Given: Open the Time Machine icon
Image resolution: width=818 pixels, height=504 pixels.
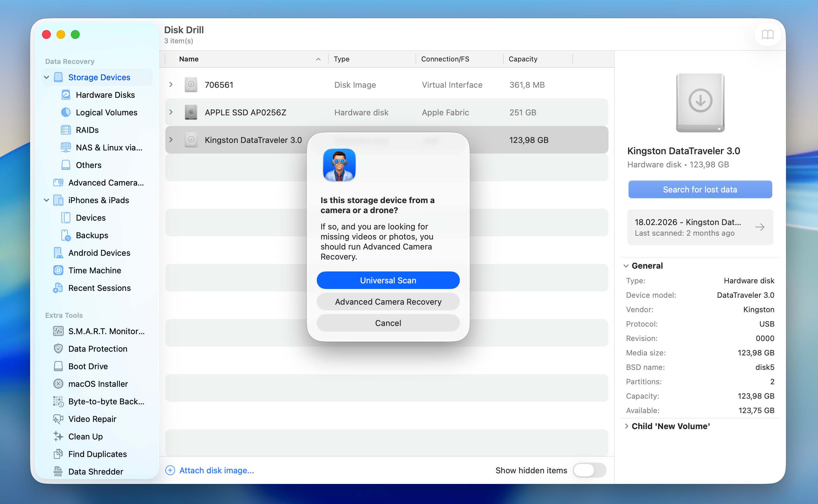Looking at the screenshot, I should [58, 270].
